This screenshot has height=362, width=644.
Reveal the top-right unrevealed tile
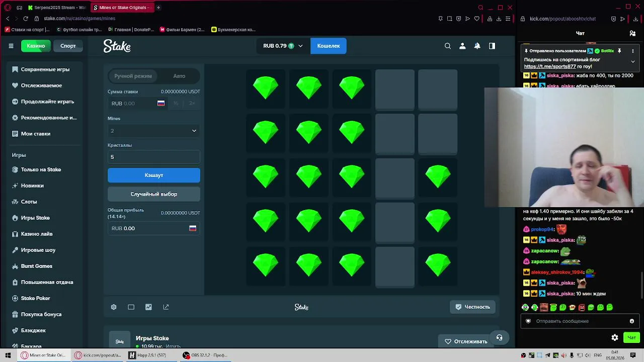pos(438,89)
